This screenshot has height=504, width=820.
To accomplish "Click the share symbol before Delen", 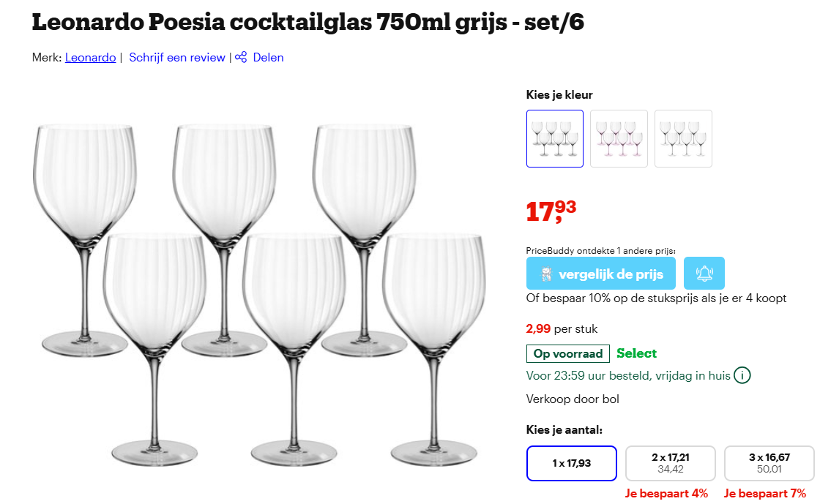I will pos(240,57).
